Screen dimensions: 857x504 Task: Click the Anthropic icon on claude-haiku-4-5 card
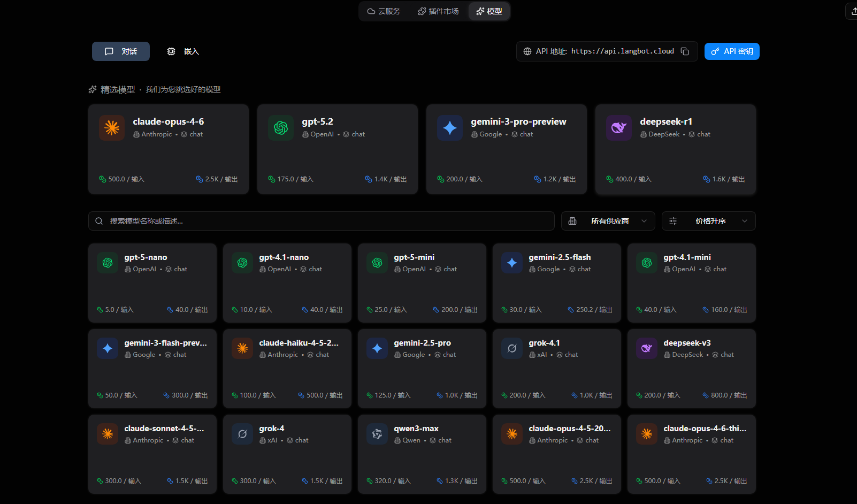click(x=242, y=348)
